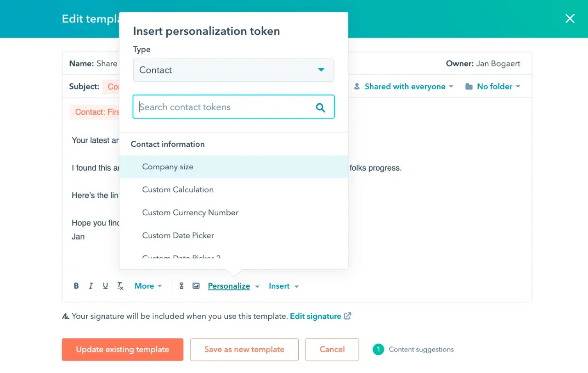The height and width of the screenshot is (373, 588).
Task: Close the Edit template dialog with X
Action: 570,18
